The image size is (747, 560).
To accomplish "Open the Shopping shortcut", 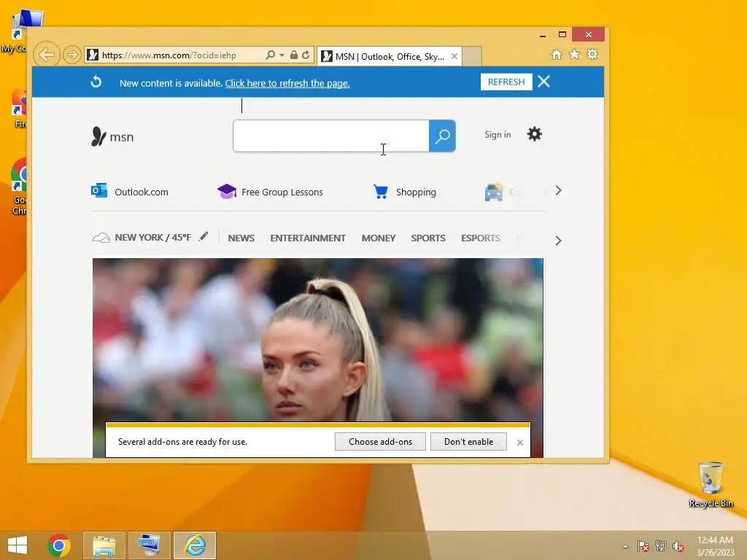I will click(404, 192).
